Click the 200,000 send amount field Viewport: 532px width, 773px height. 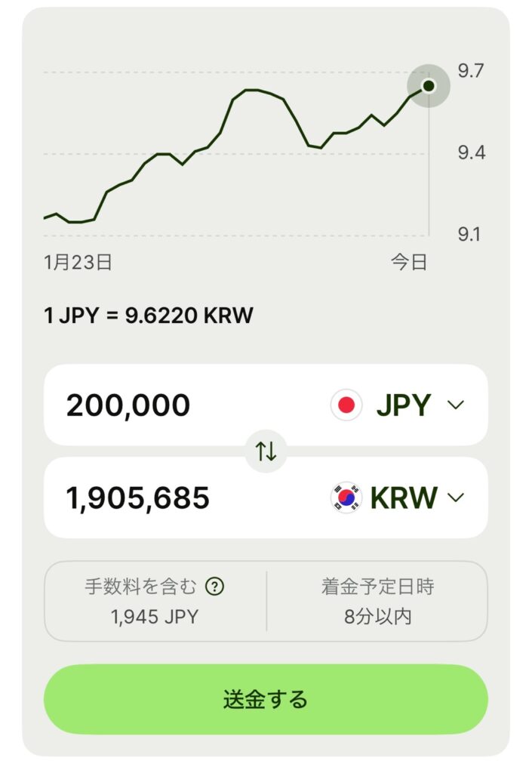(x=128, y=405)
